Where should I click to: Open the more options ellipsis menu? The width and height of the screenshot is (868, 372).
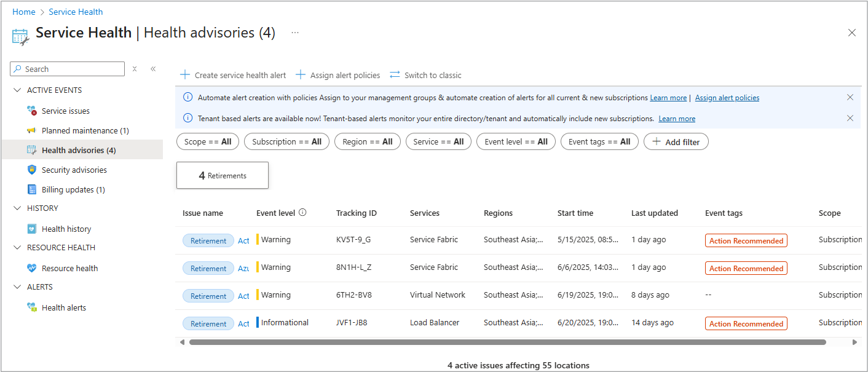click(x=295, y=33)
